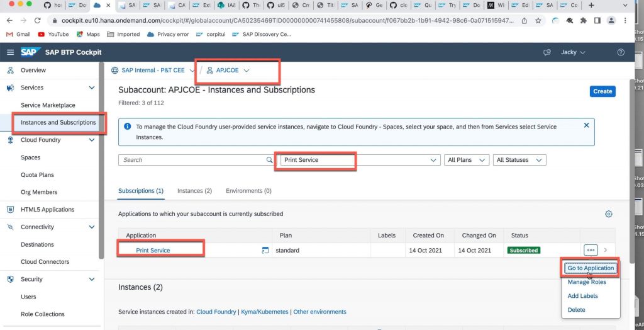Open Org Members in sidebar
This screenshot has height=330, width=644.
[39, 192]
